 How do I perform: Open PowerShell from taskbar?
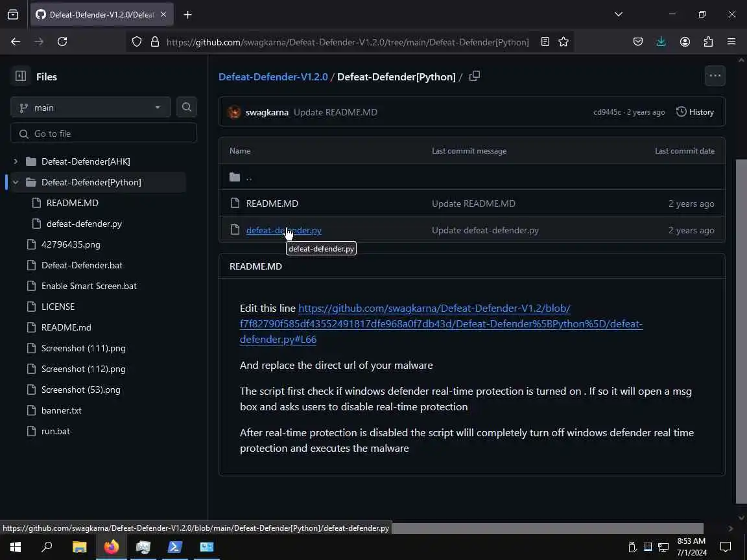pos(175,546)
